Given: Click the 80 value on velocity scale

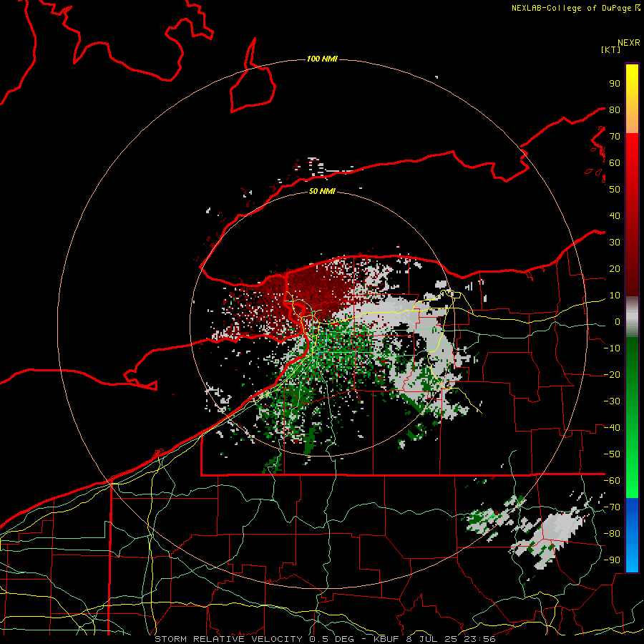Looking at the screenshot, I should point(615,110).
